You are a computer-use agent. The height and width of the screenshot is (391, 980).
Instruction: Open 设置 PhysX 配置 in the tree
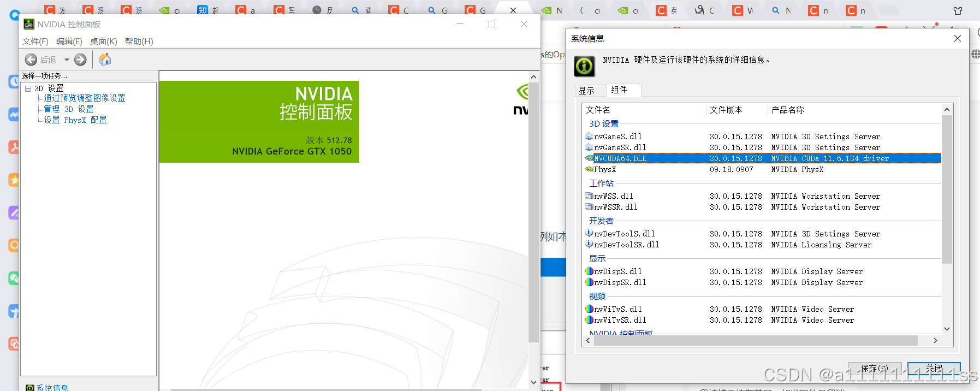(x=75, y=120)
